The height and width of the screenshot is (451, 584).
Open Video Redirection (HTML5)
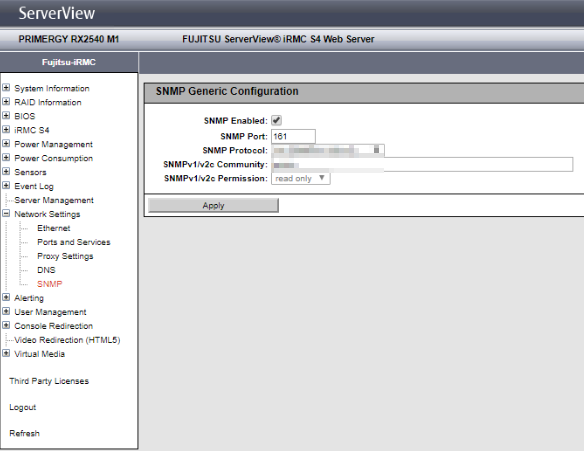coord(67,340)
